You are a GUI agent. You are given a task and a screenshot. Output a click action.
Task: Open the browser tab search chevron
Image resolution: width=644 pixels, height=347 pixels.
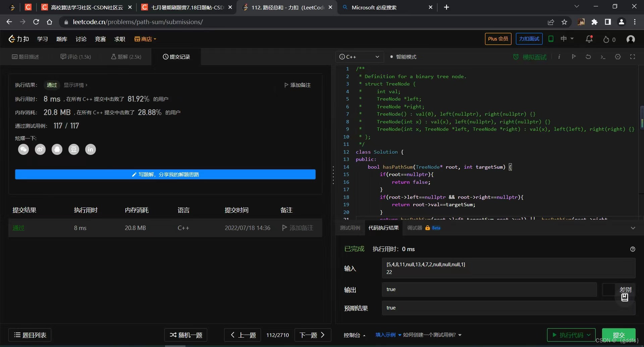[x=577, y=6]
